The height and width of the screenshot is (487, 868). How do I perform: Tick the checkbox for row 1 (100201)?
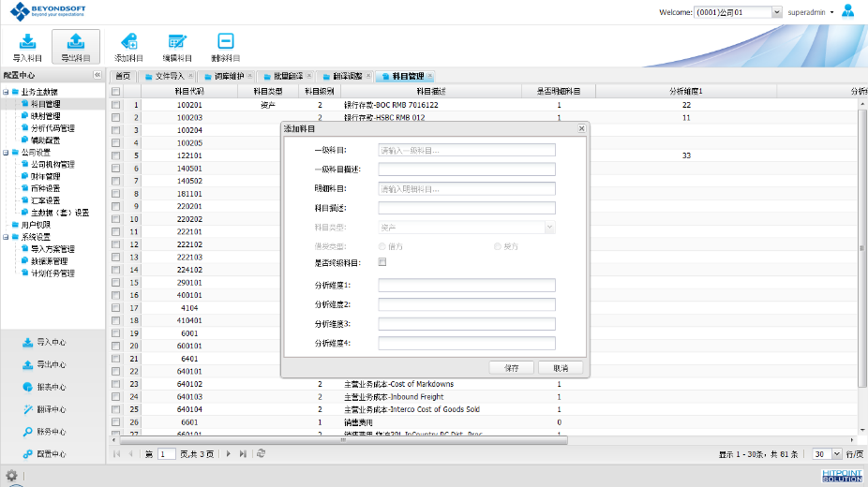[x=116, y=106]
